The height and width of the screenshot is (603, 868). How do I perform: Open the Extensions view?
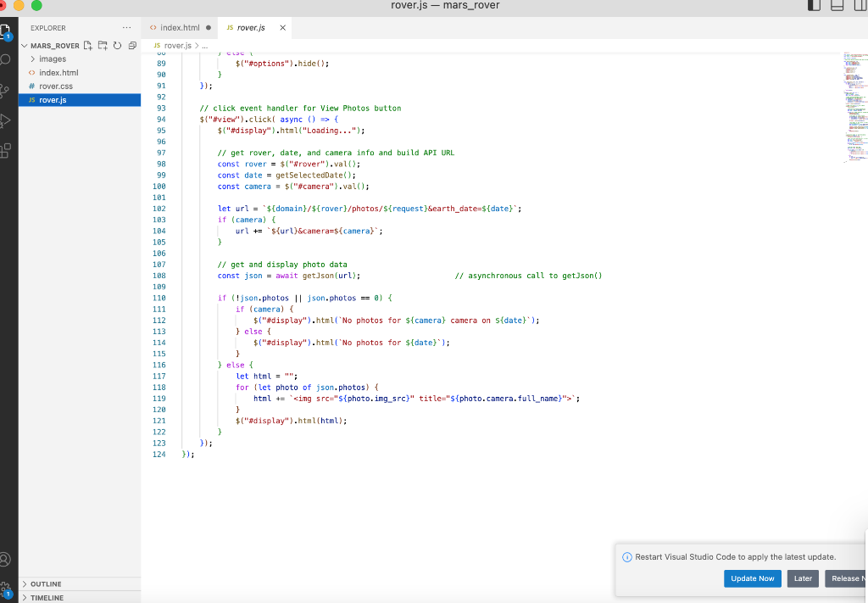pyautogui.click(x=5, y=151)
